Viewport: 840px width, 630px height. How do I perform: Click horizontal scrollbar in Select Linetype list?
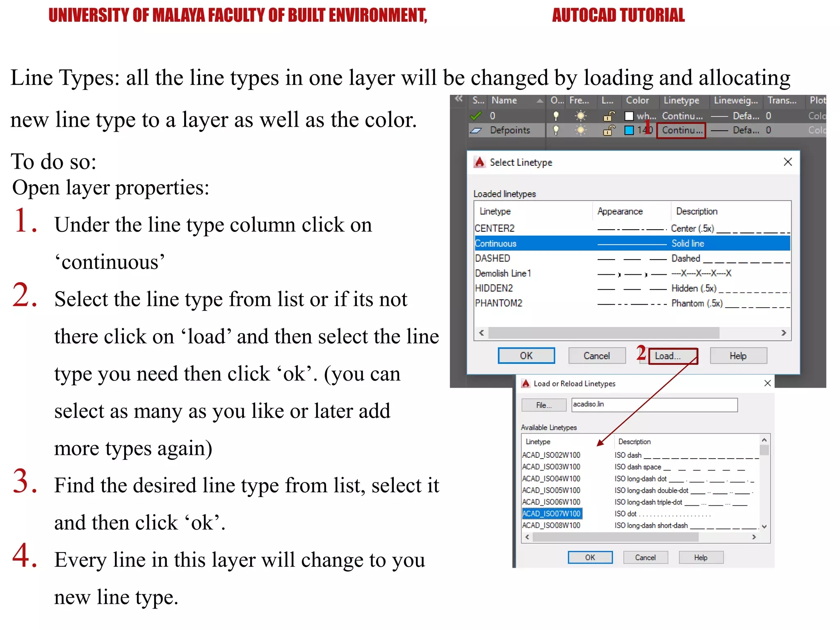click(x=604, y=333)
